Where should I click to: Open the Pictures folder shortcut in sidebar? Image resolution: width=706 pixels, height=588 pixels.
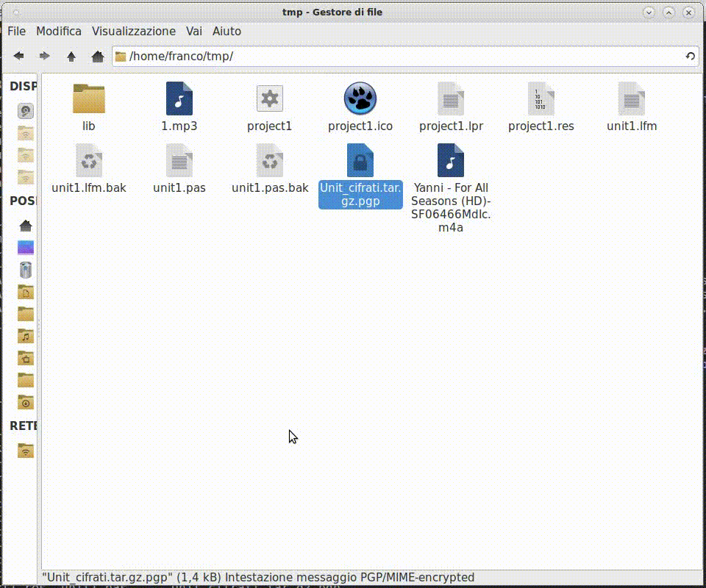click(x=26, y=358)
